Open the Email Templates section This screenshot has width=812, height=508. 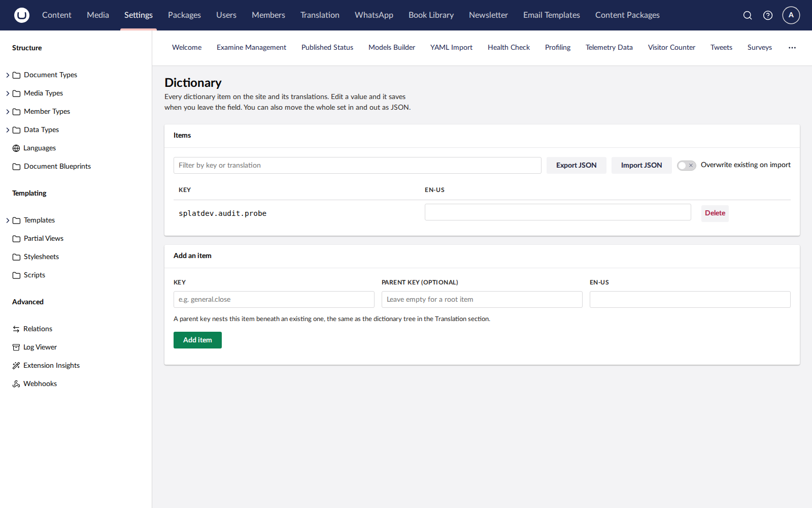552,15
